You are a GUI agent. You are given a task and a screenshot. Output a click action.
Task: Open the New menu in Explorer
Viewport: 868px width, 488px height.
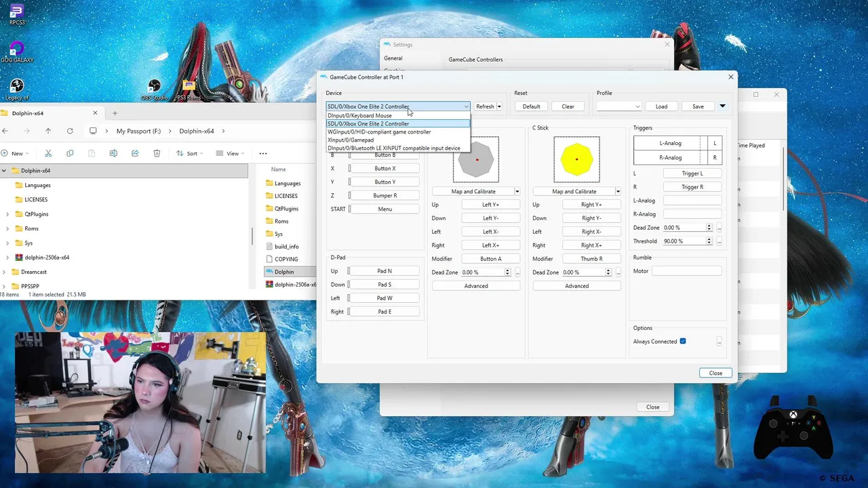coord(16,153)
